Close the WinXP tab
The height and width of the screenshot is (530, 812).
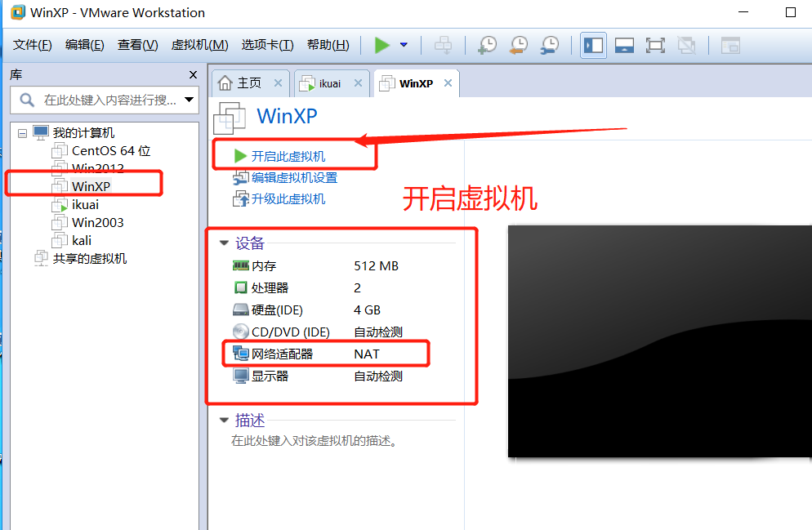448,82
